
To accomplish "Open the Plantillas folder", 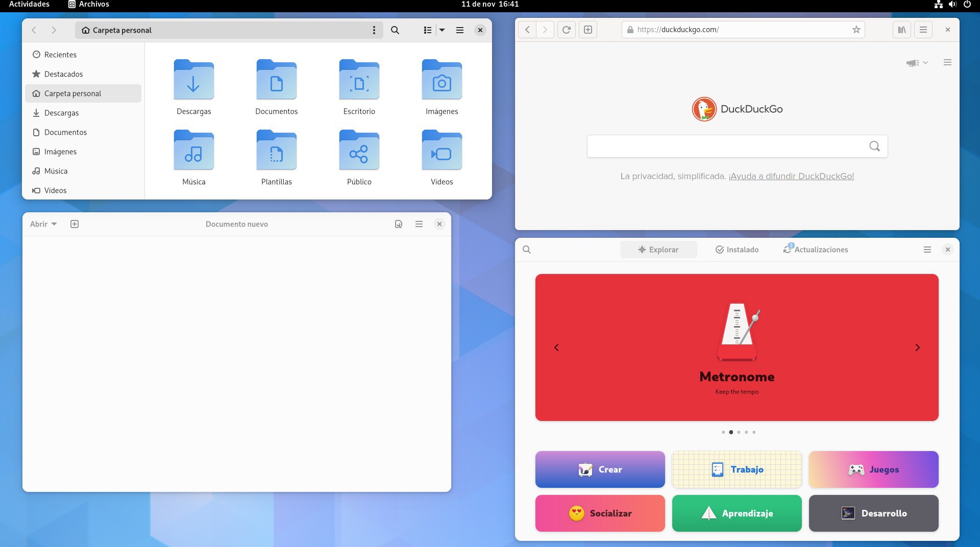I will tap(276, 157).
